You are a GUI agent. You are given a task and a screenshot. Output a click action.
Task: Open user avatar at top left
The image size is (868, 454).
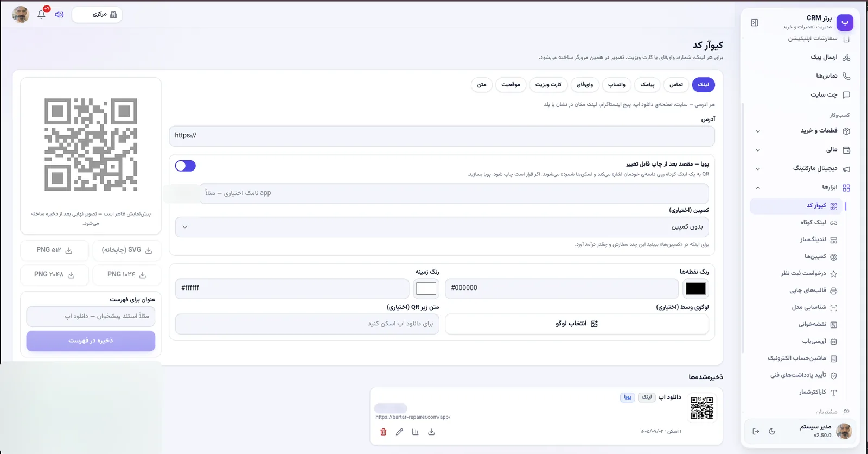click(21, 15)
